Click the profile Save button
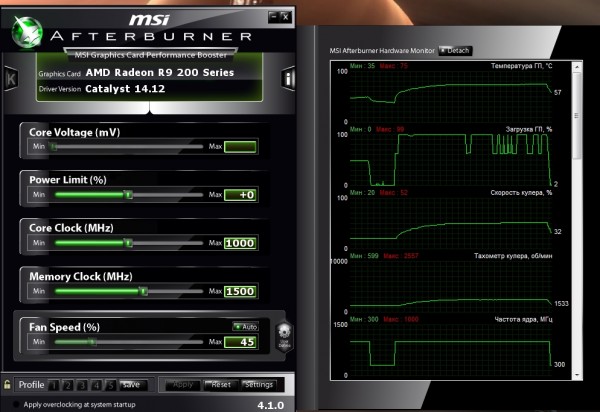This screenshot has width=600, height=412. click(132, 385)
